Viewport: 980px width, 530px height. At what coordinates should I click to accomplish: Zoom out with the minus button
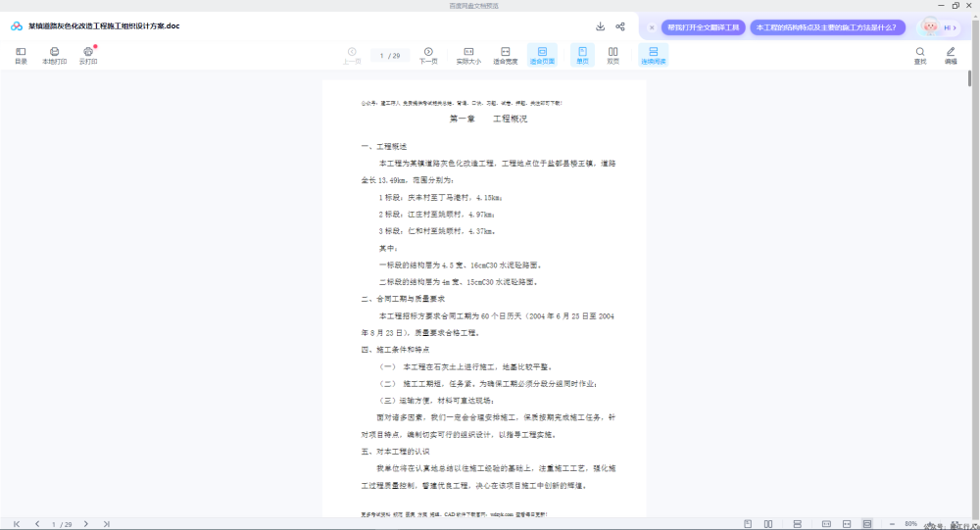pos(892,524)
